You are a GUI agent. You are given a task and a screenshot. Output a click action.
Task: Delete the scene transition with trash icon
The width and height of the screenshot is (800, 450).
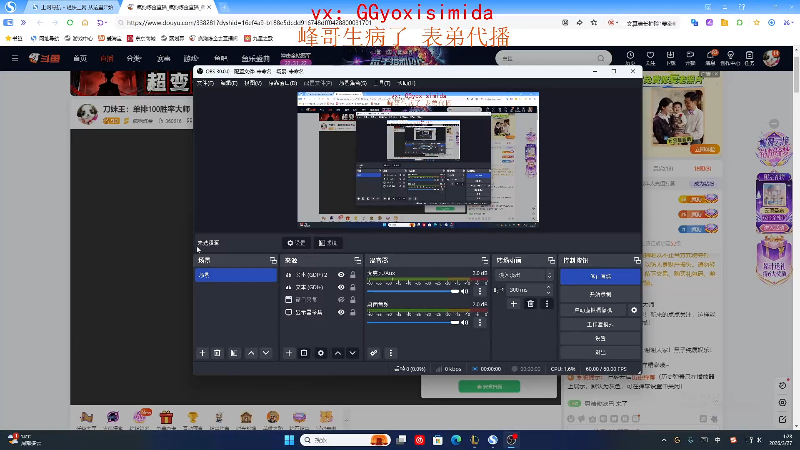531,304
